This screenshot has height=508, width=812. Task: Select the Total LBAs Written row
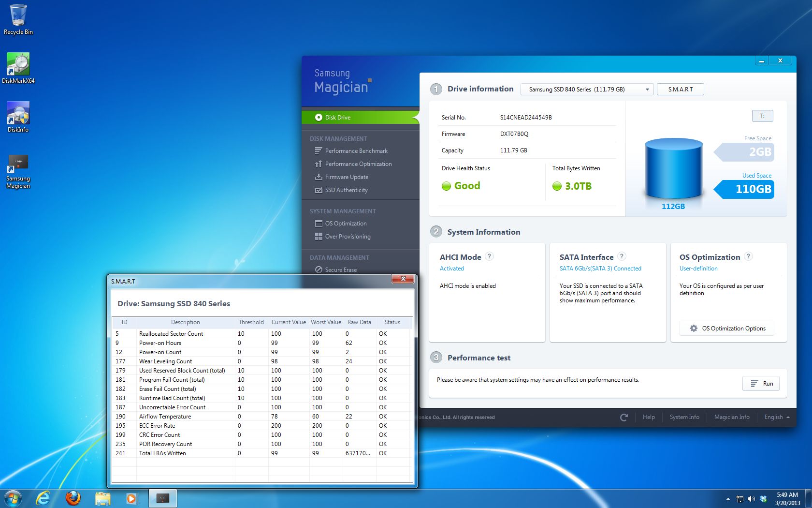[261, 453]
